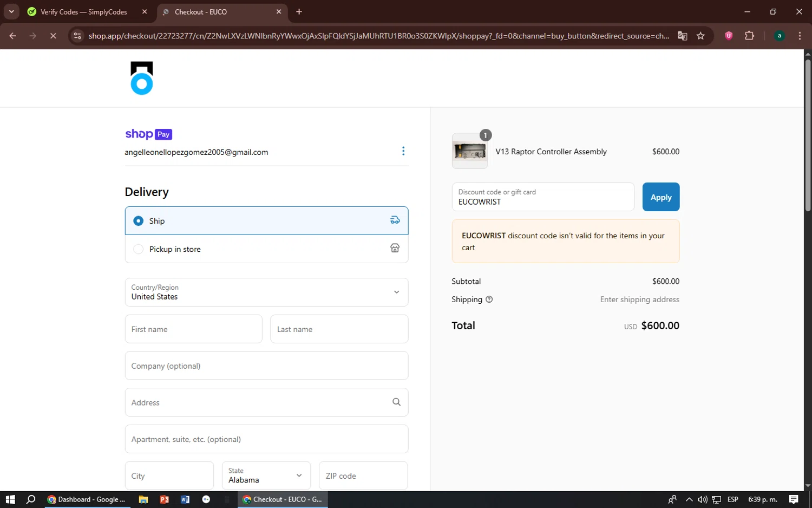Click the store icon in Pickup row
This screenshot has height=508, width=812.
tap(395, 248)
